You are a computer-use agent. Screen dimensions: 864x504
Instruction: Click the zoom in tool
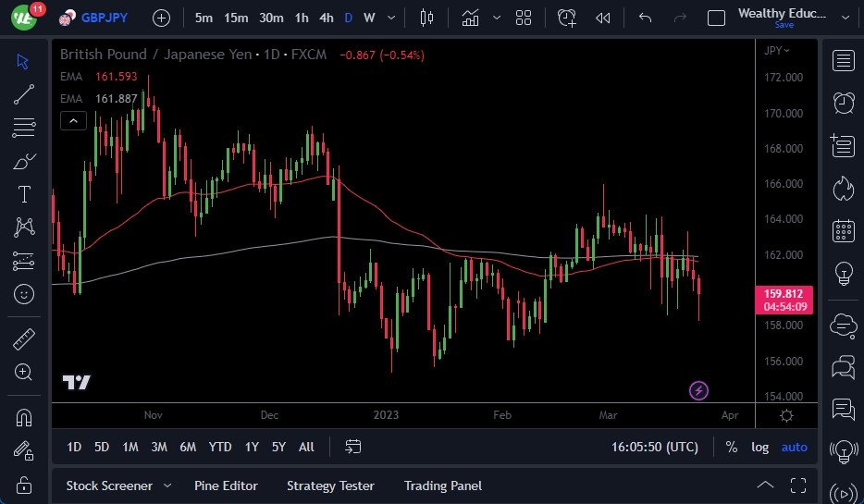click(24, 372)
